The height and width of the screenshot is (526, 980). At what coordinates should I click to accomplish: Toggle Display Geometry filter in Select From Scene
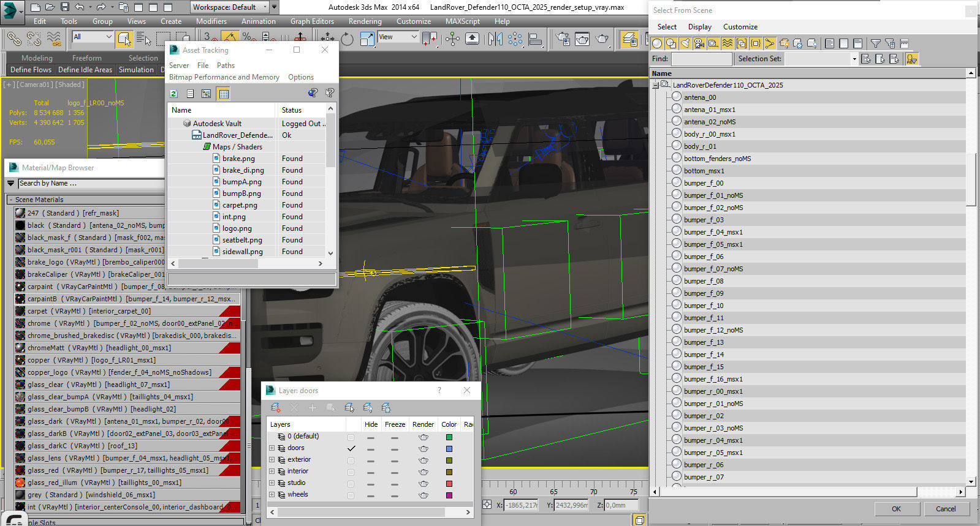tap(658, 43)
